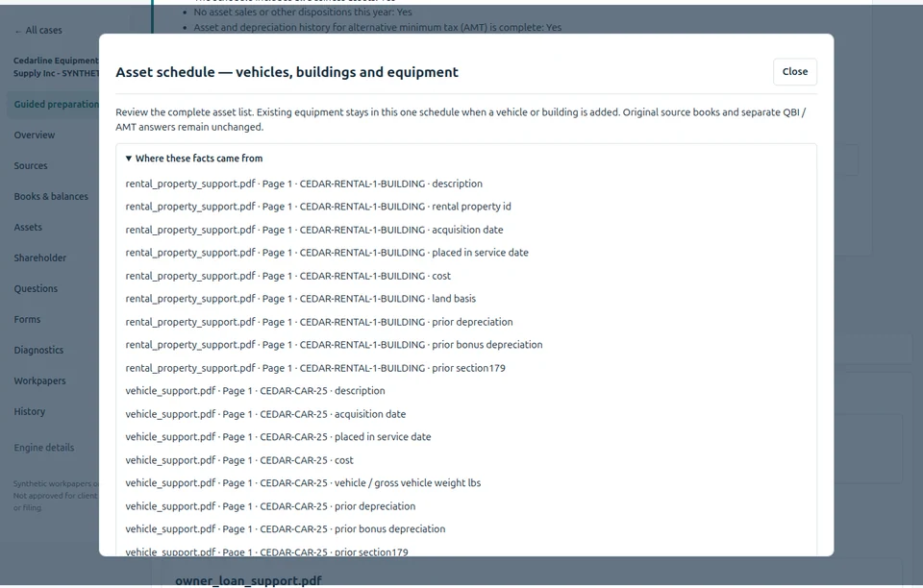
Task: Open the Sources sidebar item
Action: (x=31, y=166)
